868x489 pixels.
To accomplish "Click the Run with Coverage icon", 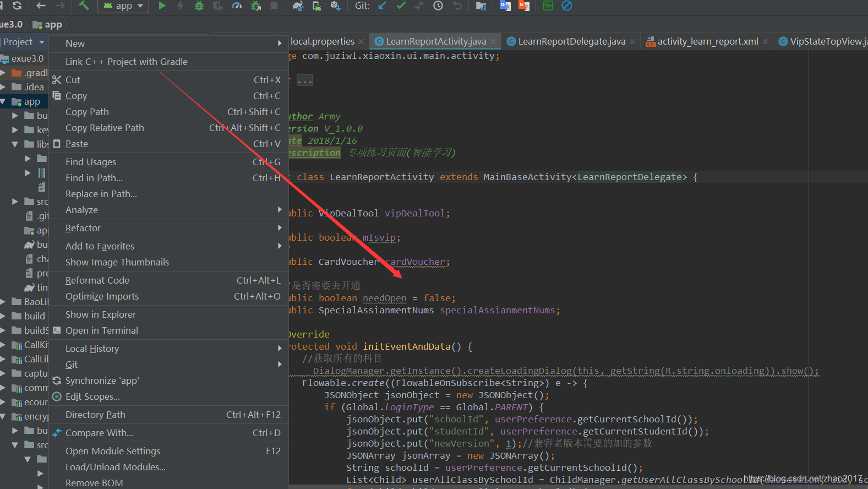I will [x=218, y=6].
